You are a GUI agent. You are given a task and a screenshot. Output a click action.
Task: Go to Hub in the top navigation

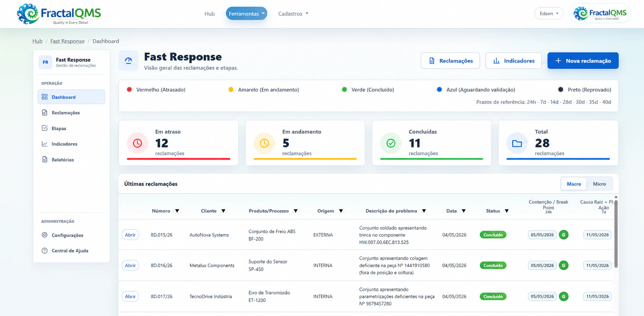(x=209, y=14)
